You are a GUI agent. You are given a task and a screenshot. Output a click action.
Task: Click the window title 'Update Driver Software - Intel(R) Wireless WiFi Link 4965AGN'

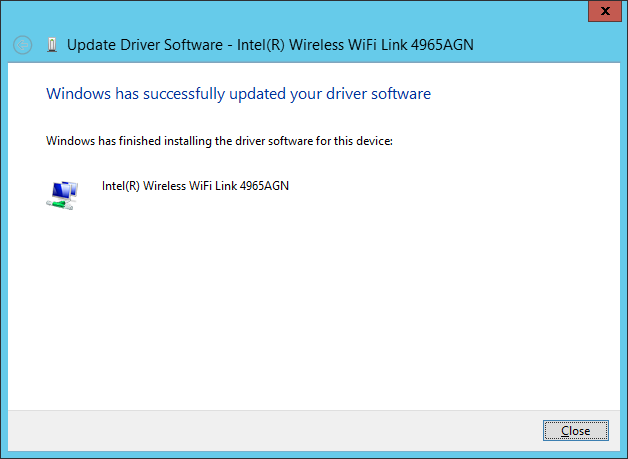[x=270, y=45]
